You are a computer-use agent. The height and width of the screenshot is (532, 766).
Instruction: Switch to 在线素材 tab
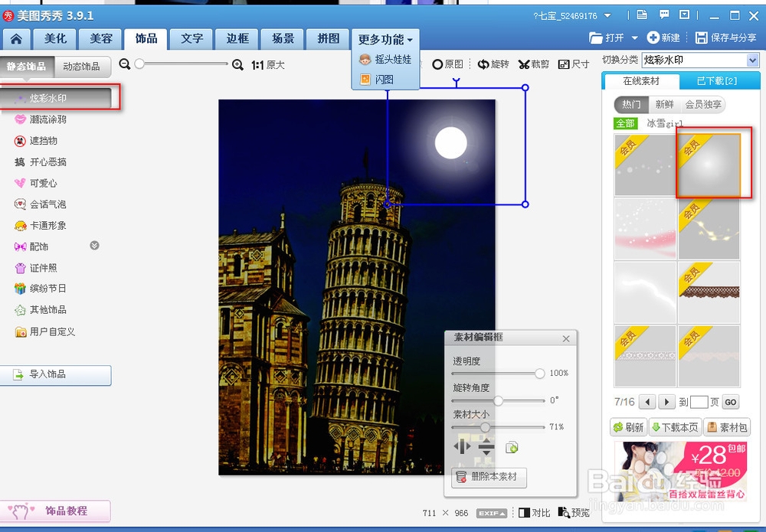pos(641,81)
